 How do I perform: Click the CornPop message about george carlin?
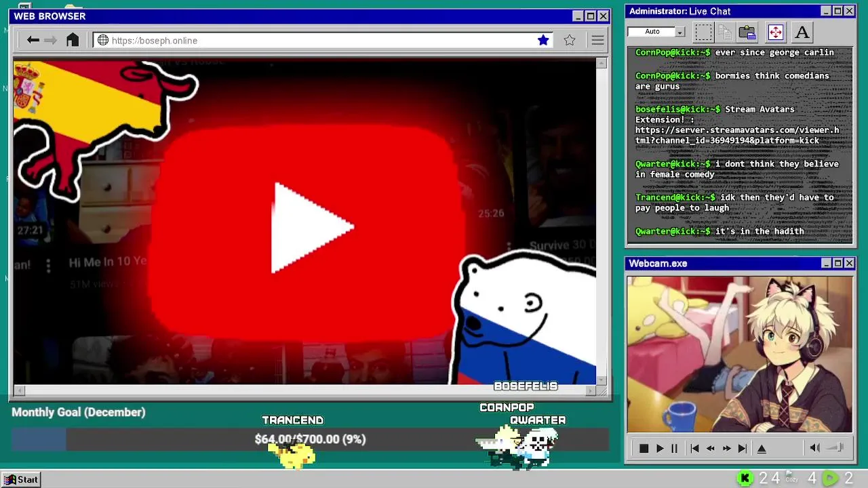pyautogui.click(x=734, y=52)
